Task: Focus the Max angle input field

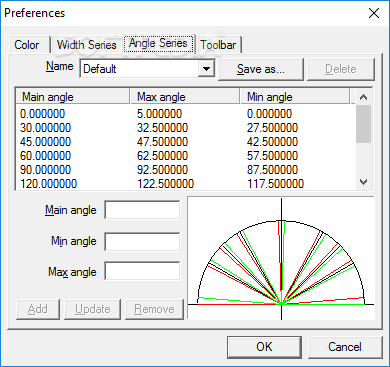Action: [x=142, y=271]
